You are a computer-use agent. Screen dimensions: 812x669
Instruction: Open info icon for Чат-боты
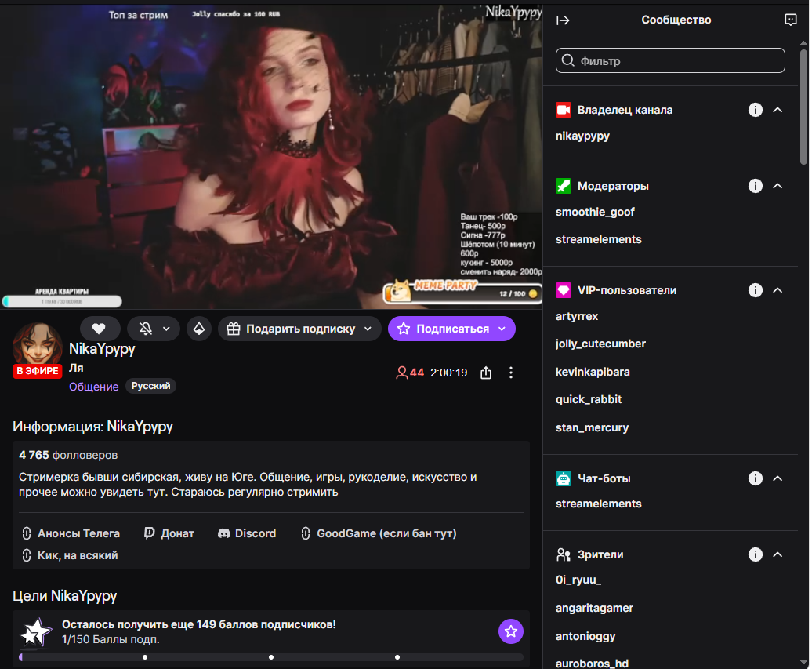coord(755,478)
